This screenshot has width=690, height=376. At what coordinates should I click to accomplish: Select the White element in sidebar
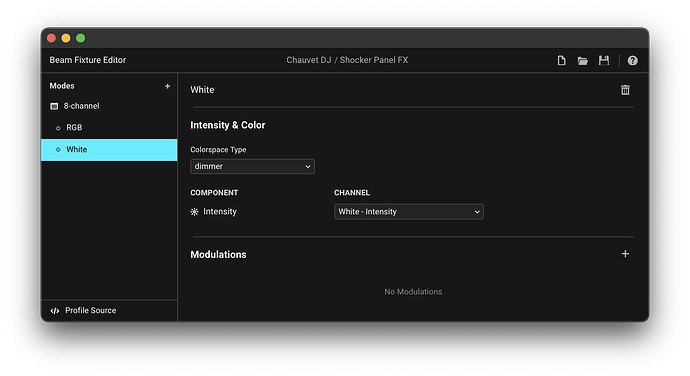pos(109,150)
